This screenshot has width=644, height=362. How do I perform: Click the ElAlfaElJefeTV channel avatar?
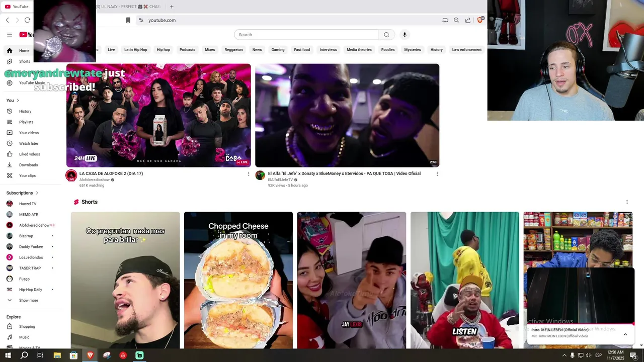tap(260, 175)
